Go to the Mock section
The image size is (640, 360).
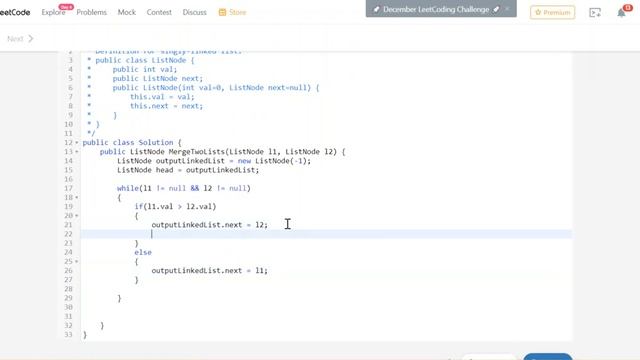point(127,12)
